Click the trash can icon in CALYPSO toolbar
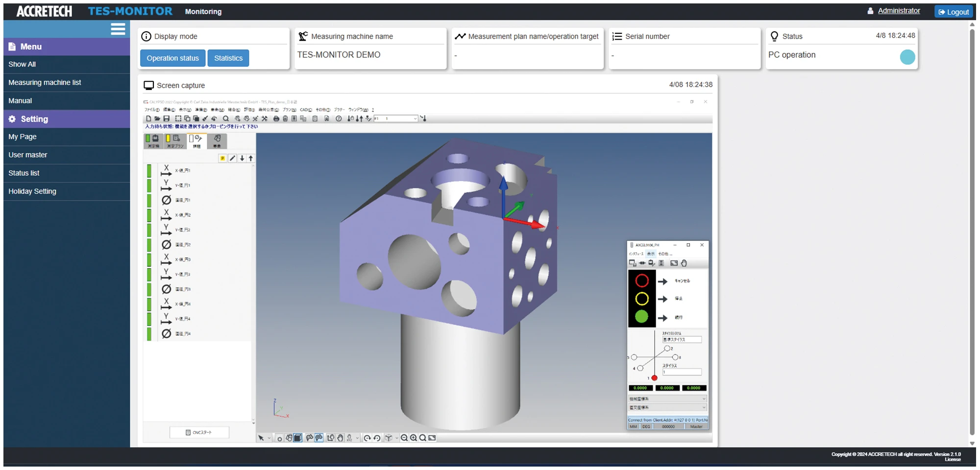Screen dimensions: 980x470 pyautogui.click(x=285, y=118)
